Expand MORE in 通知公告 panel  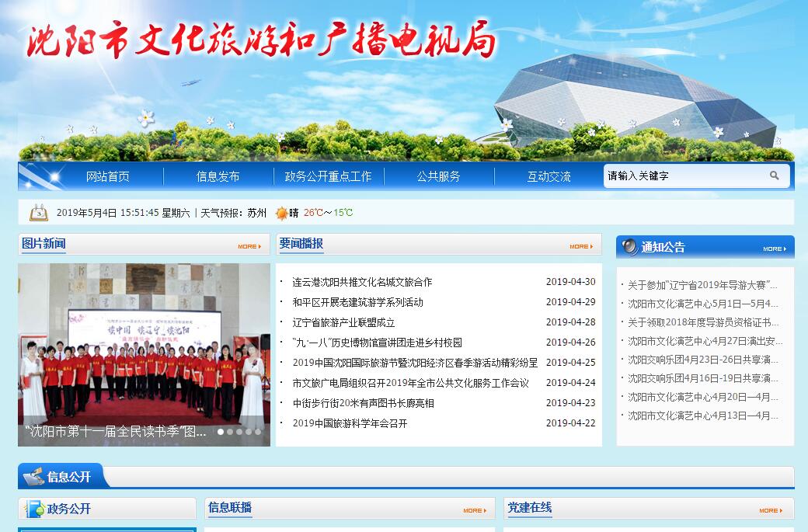774,249
